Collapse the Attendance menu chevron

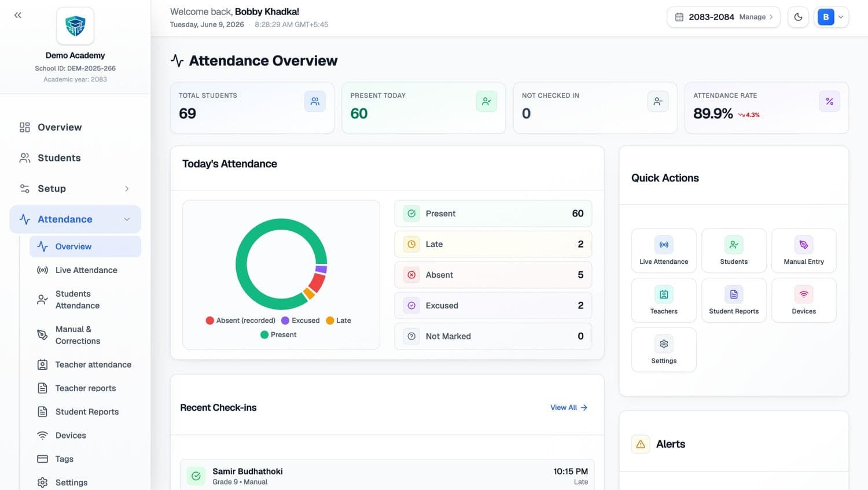127,219
